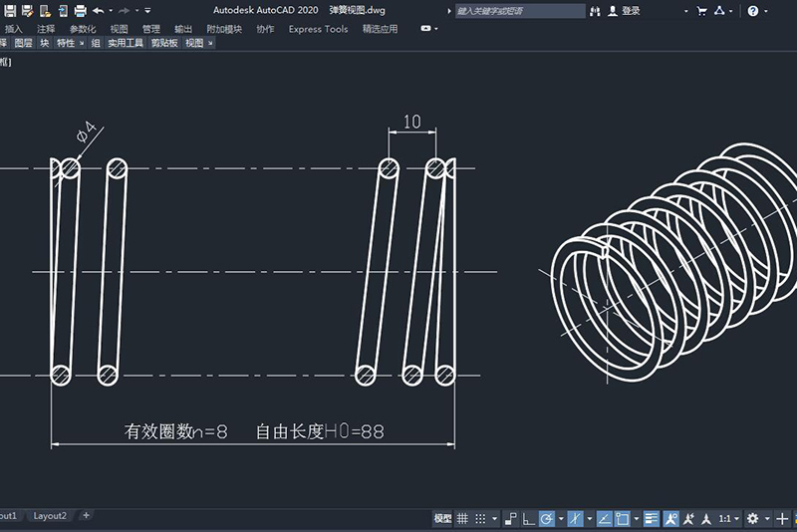Image resolution: width=797 pixels, height=532 pixels.
Task: Open the Express Tools ribbon tab
Action: click(318, 29)
